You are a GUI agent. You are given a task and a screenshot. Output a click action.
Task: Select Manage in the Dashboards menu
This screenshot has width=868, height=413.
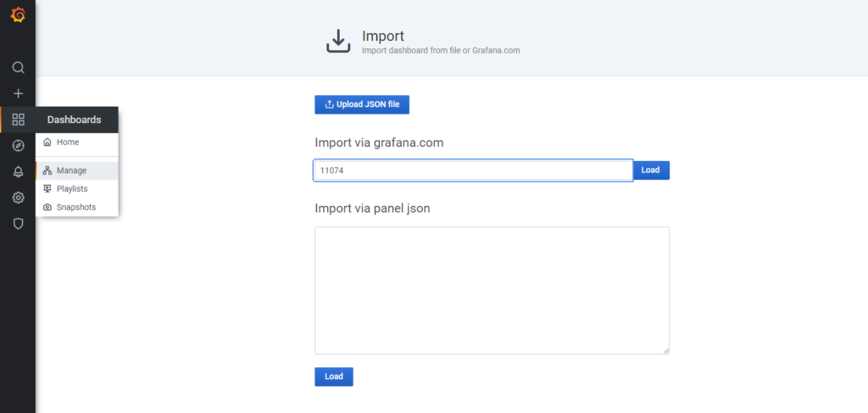[71, 170]
